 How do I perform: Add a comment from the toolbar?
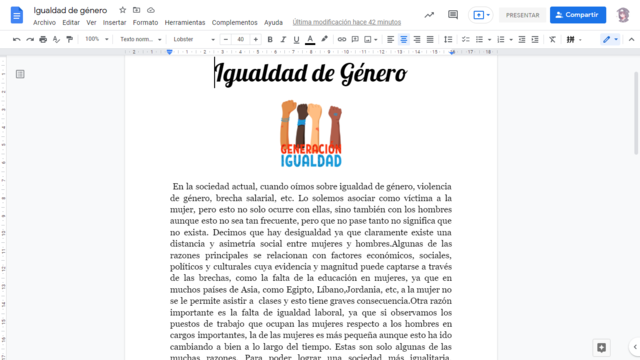click(355, 39)
